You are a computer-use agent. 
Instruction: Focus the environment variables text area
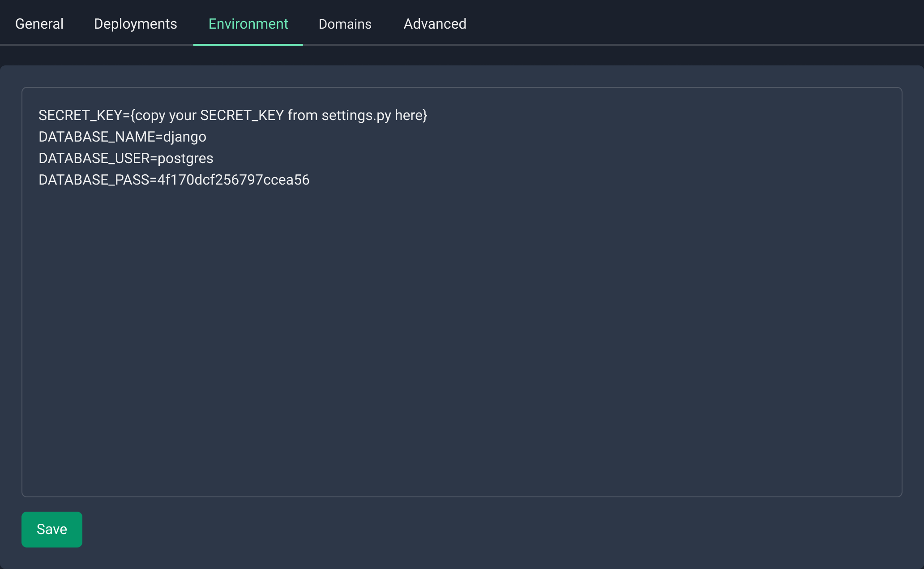pyautogui.click(x=461, y=336)
